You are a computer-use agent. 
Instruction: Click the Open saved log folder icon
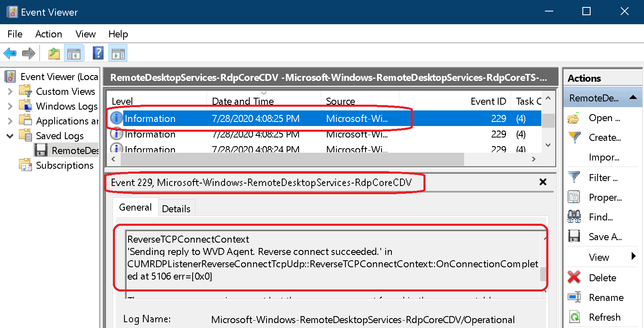pos(574,118)
